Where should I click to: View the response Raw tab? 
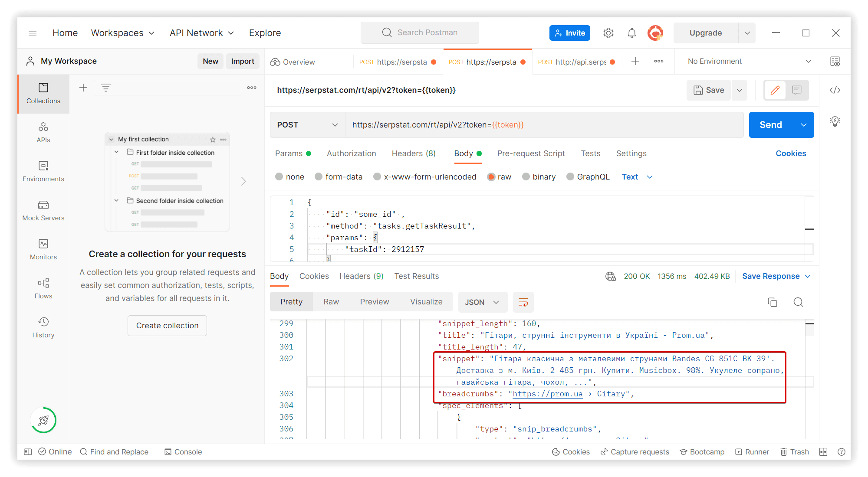[331, 302]
